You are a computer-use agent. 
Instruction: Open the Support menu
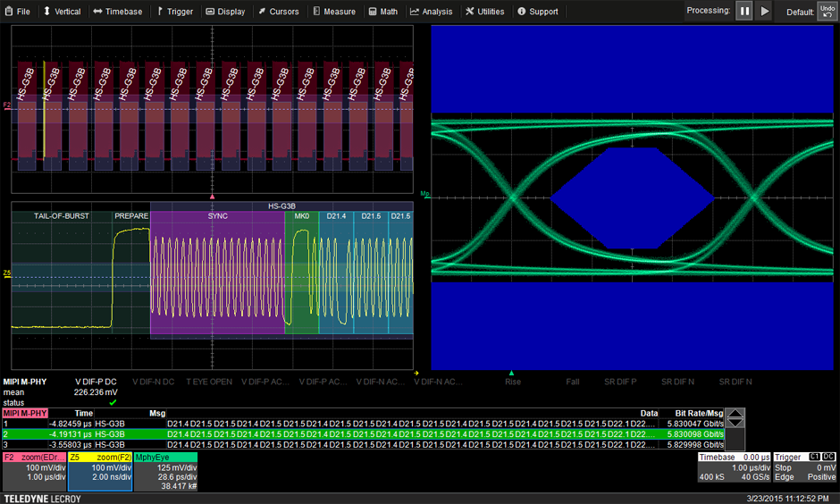(538, 12)
